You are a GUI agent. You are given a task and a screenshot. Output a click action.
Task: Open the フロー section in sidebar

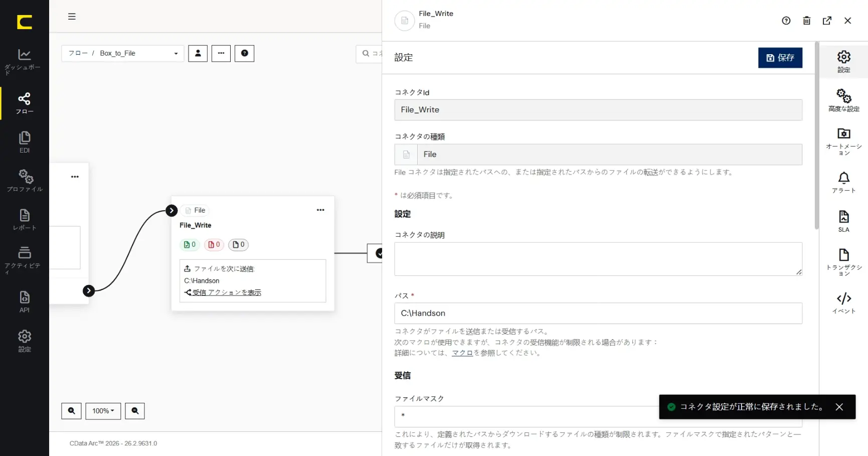pyautogui.click(x=24, y=104)
